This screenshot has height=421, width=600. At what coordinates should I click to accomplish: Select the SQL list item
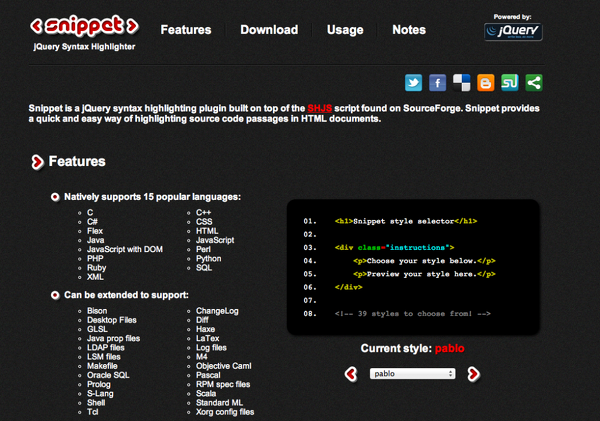[204, 268]
